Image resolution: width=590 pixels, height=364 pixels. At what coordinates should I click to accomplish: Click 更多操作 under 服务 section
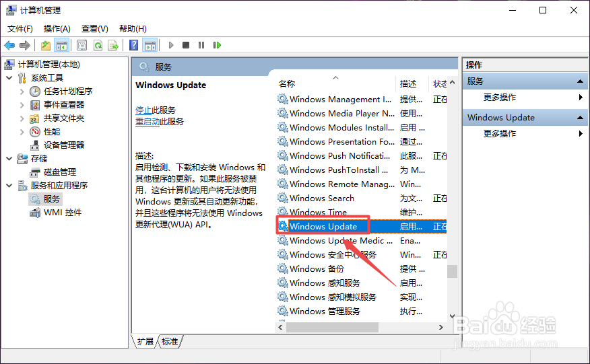pyautogui.click(x=500, y=98)
